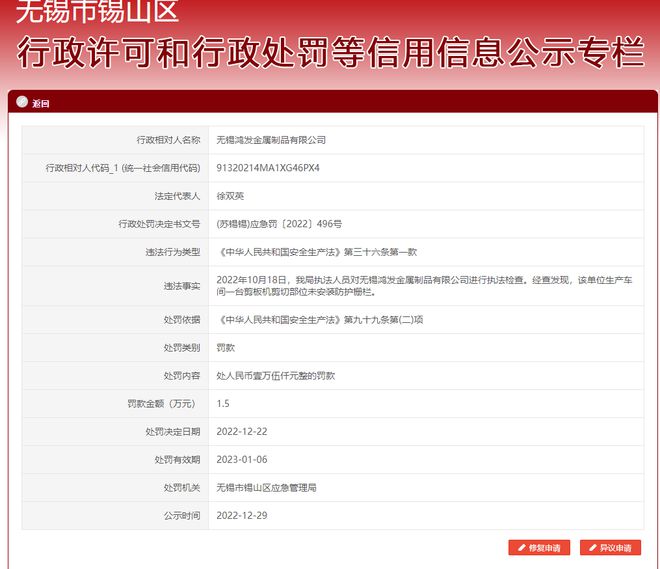This screenshot has height=569, width=660.
Task: Click the pencil icon on 修复申请
Action: (x=520, y=548)
